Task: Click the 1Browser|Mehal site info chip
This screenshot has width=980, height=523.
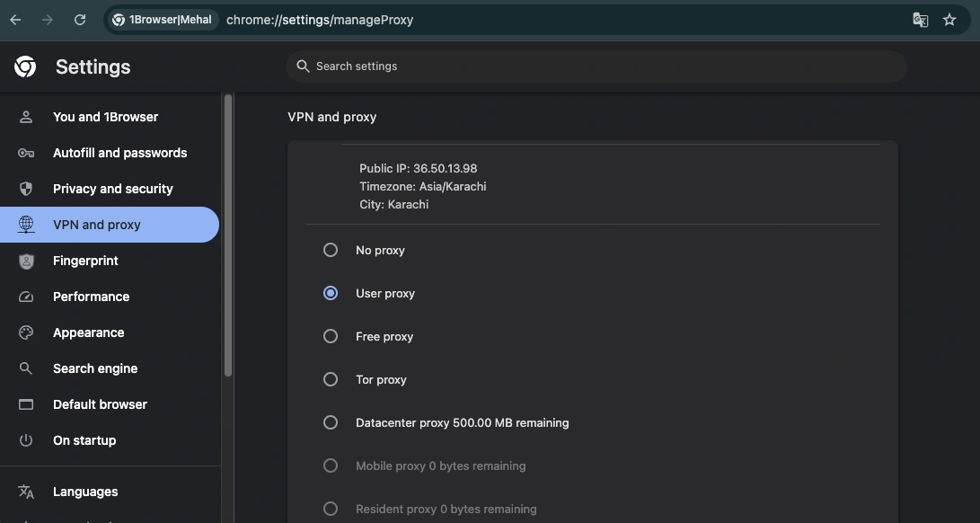Action: [163, 20]
